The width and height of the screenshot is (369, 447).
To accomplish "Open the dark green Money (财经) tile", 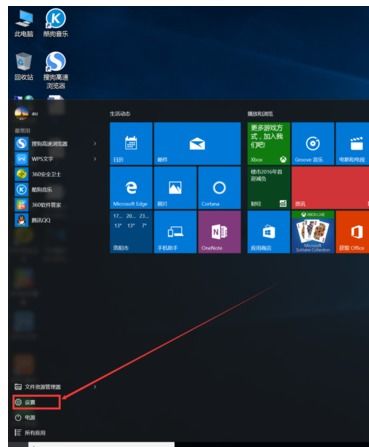I will (x=269, y=188).
